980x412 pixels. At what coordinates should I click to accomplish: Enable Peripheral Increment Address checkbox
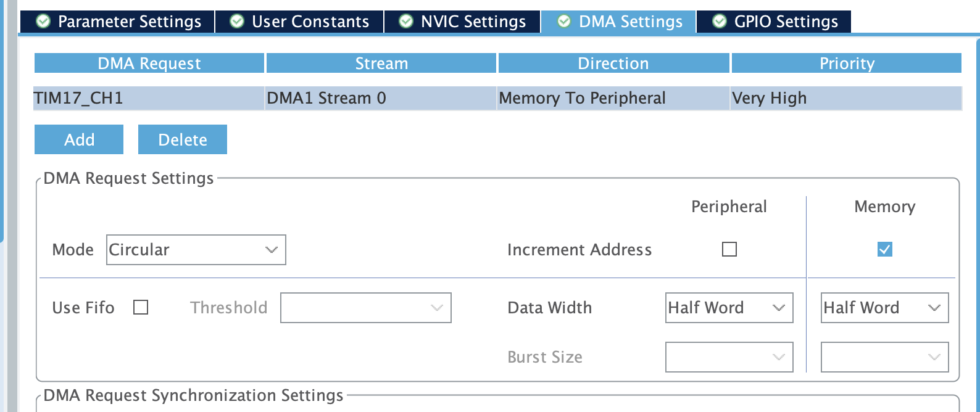pyautogui.click(x=729, y=249)
